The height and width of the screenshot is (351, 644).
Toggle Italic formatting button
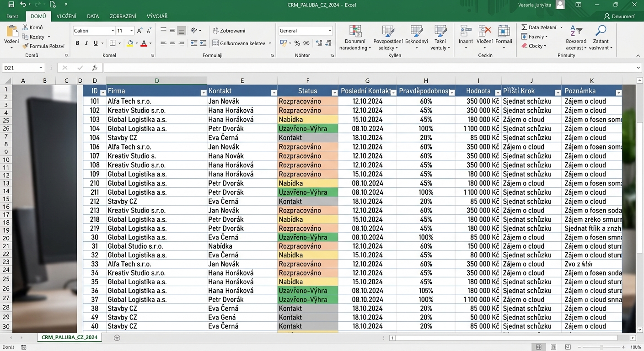tap(86, 43)
